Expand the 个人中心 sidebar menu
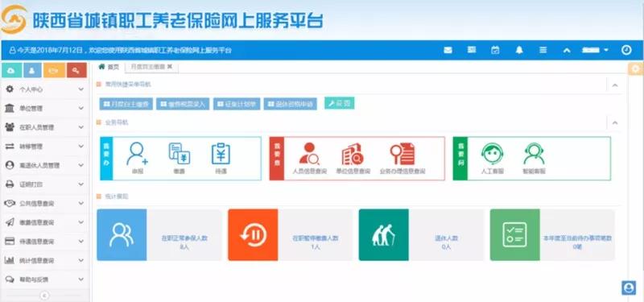This screenshot has width=644, height=302. click(x=44, y=89)
